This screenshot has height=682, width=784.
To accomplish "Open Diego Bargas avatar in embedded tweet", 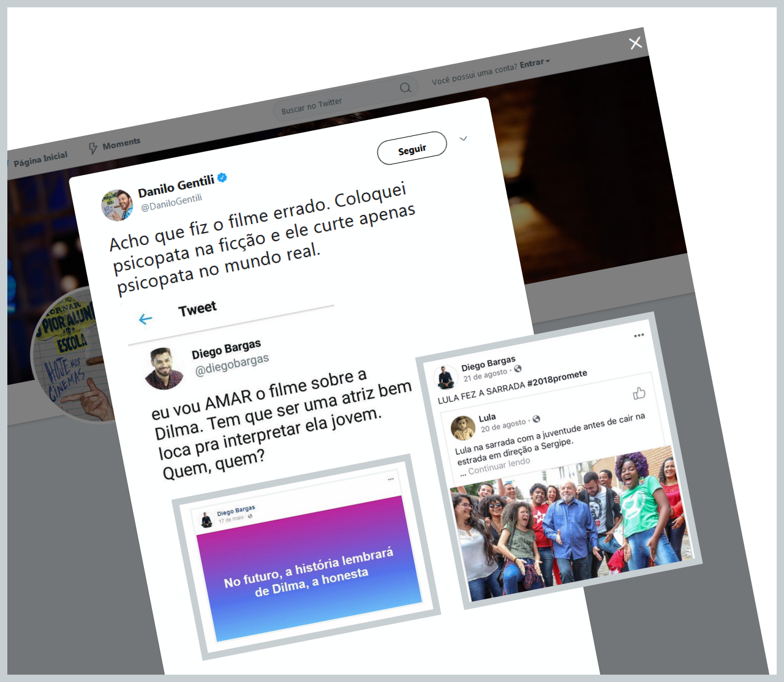I will 164,369.
